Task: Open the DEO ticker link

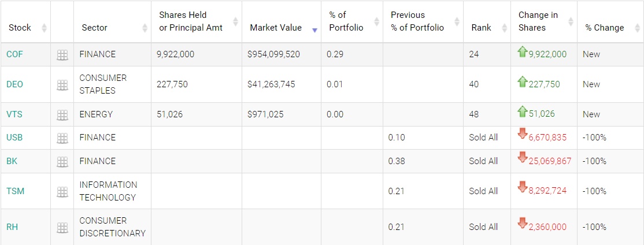Action: [15, 84]
